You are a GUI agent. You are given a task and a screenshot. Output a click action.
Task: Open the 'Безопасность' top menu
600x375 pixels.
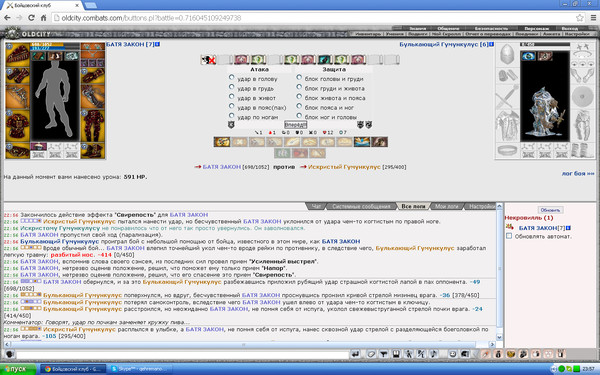click(x=491, y=28)
